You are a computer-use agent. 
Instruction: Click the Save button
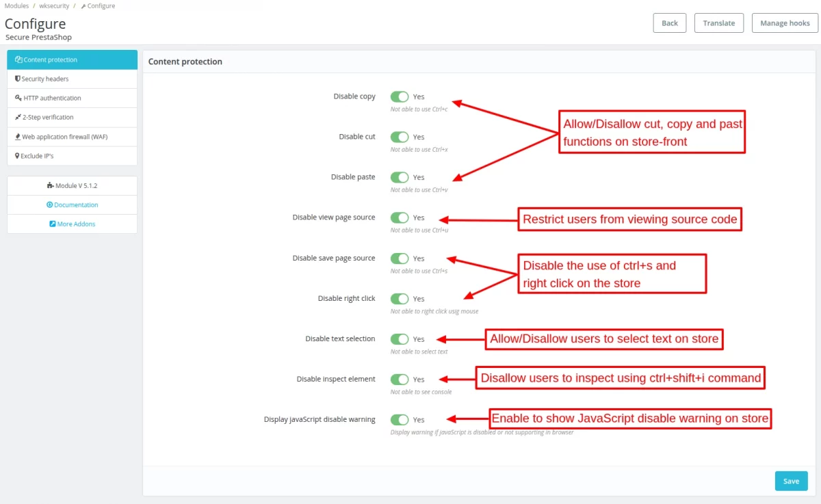point(792,481)
